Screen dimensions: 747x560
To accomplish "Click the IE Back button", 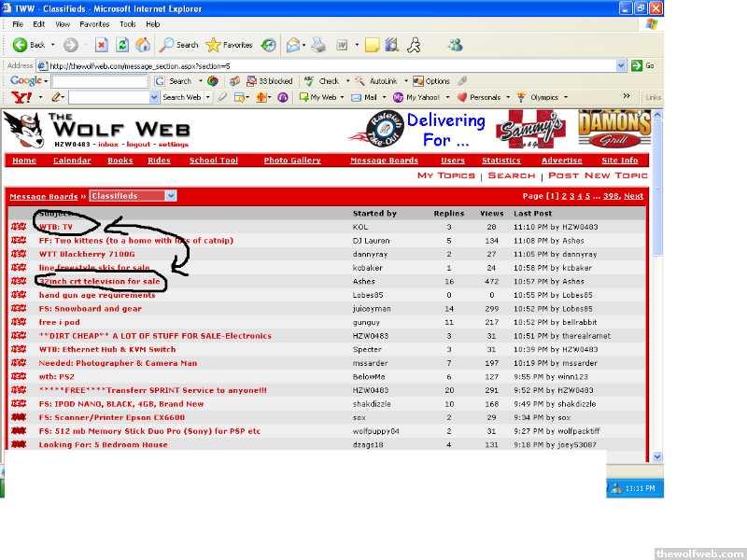I will (x=28, y=45).
